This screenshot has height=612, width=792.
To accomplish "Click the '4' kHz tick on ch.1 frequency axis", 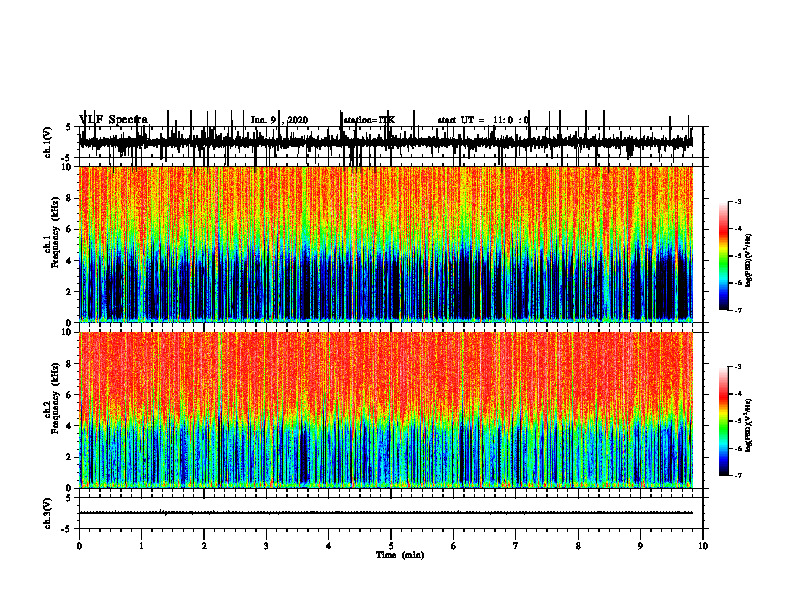I will 71,261.
